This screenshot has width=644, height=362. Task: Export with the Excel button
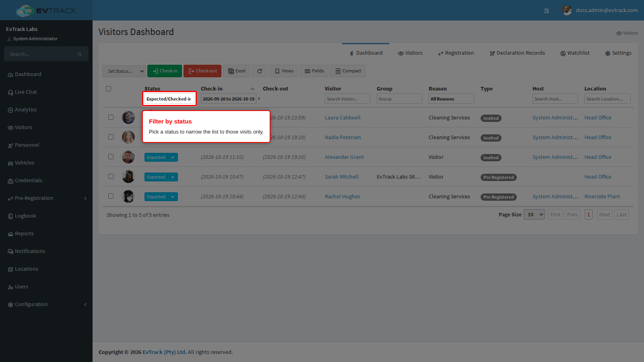[x=237, y=71]
